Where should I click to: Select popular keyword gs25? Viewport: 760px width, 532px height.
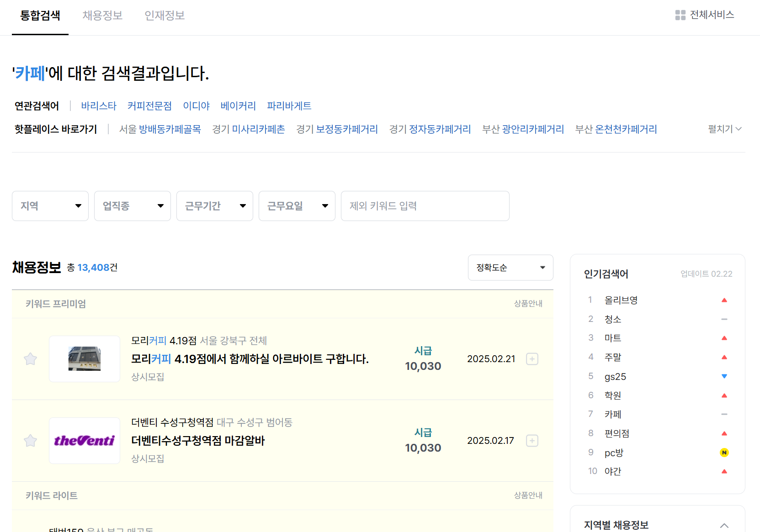[615, 376]
